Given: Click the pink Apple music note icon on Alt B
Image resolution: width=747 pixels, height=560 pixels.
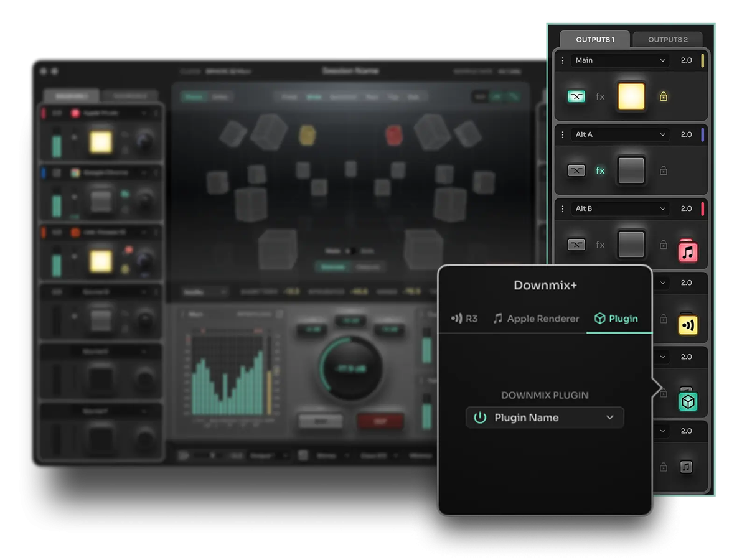Looking at the screenshot, I should point(688,251).
